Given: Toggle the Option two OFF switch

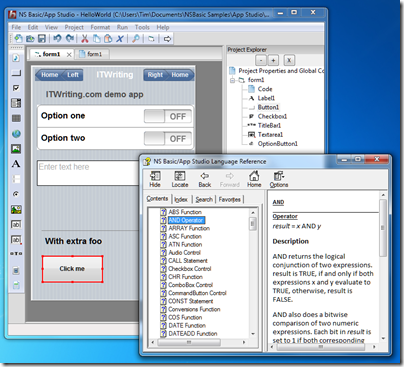Looking at the screenshot, I should 168,139.
